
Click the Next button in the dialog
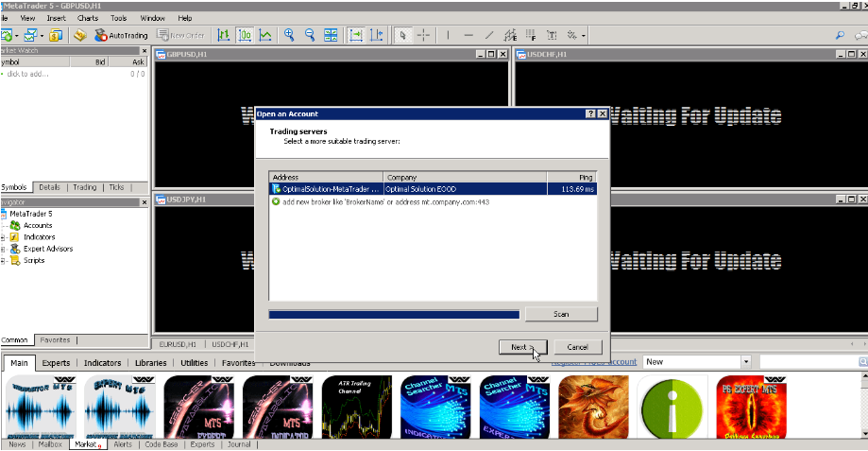(x=521, y=347)
